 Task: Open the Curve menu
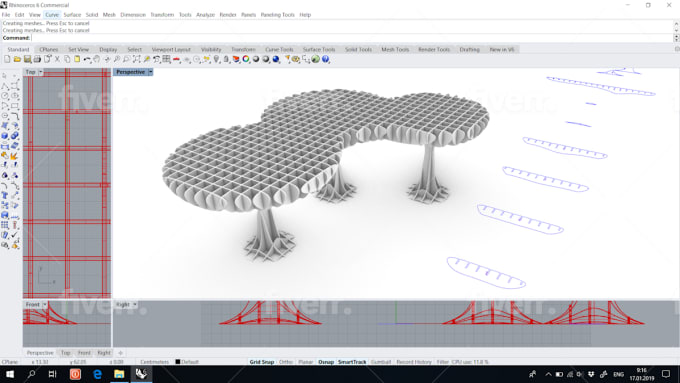pyautogui.click(x=52, y=15)
